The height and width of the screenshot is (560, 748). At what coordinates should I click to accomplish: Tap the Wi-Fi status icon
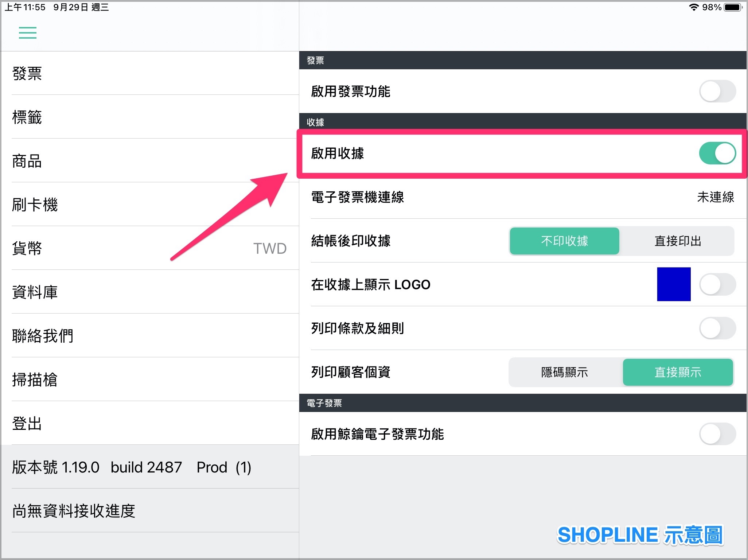[x=694, y=7]
